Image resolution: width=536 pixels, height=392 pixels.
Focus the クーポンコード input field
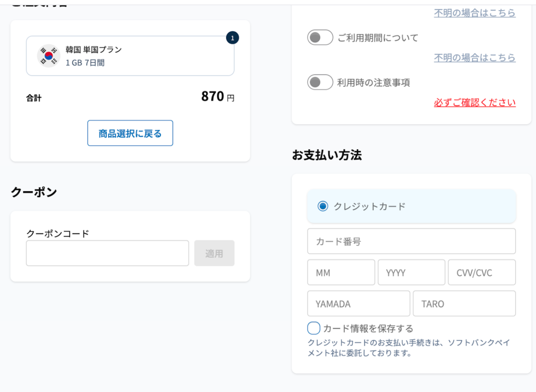pyautogui.click(x=107, y=253)
